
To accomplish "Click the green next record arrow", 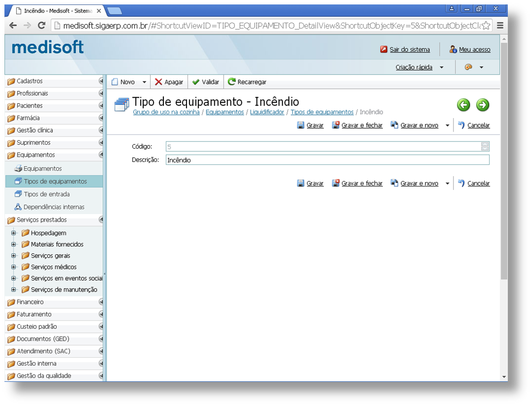I will pos(483,105).
